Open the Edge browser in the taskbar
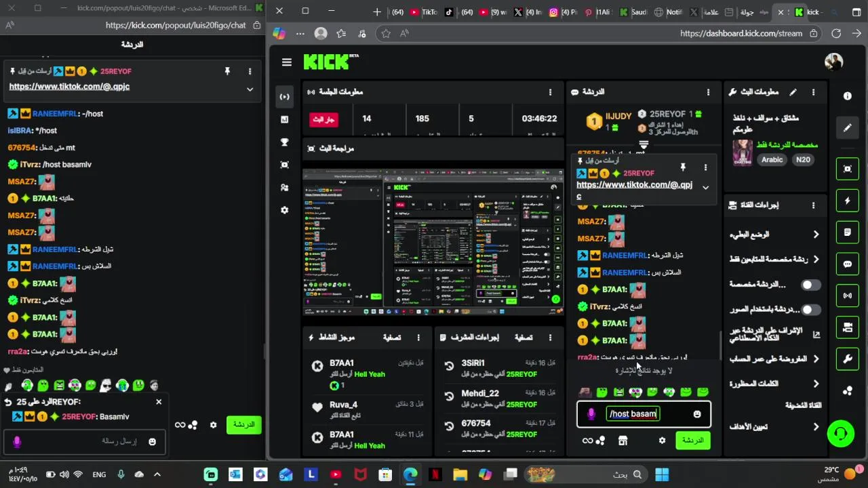Viewport: 868px width, 488px height. coord(410,474)
